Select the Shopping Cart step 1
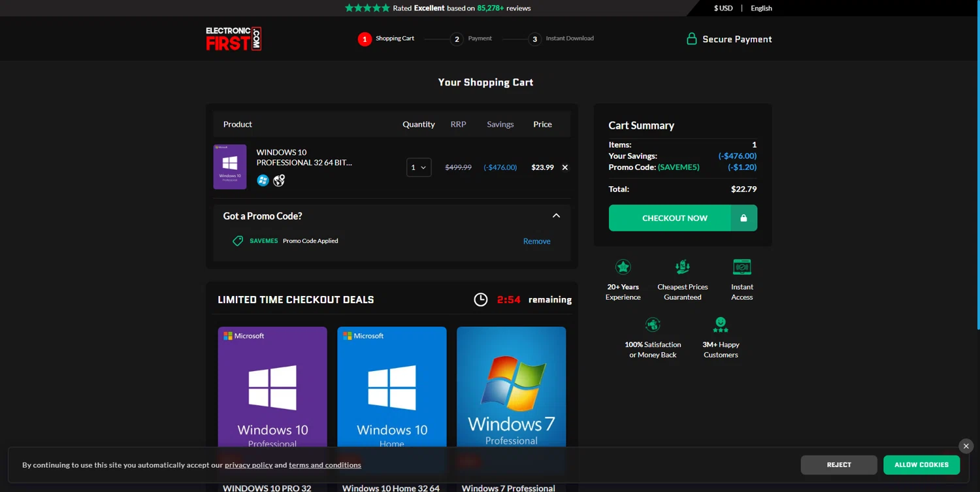Screen dimensions: 980x492 386,39
